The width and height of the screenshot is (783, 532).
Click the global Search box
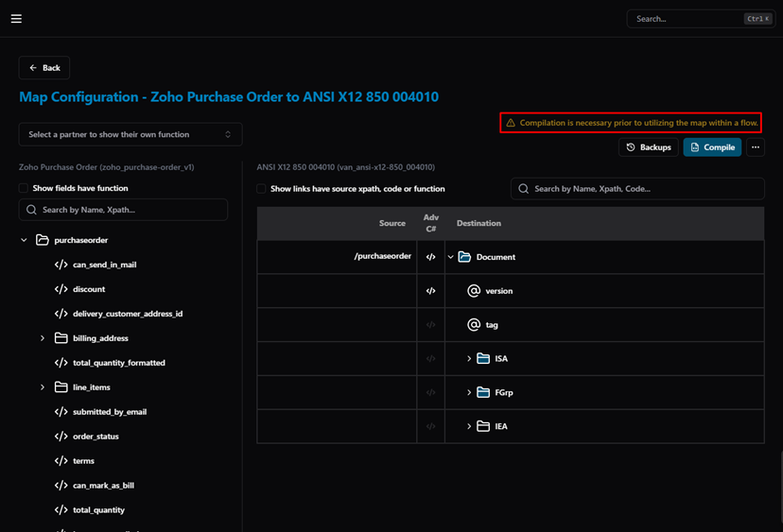coord(701,19)
